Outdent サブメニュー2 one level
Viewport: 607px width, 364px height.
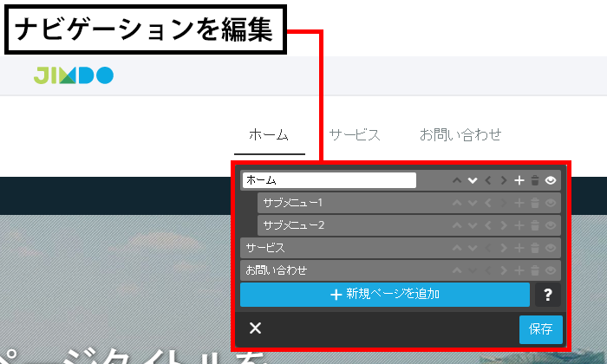point(487,225)
